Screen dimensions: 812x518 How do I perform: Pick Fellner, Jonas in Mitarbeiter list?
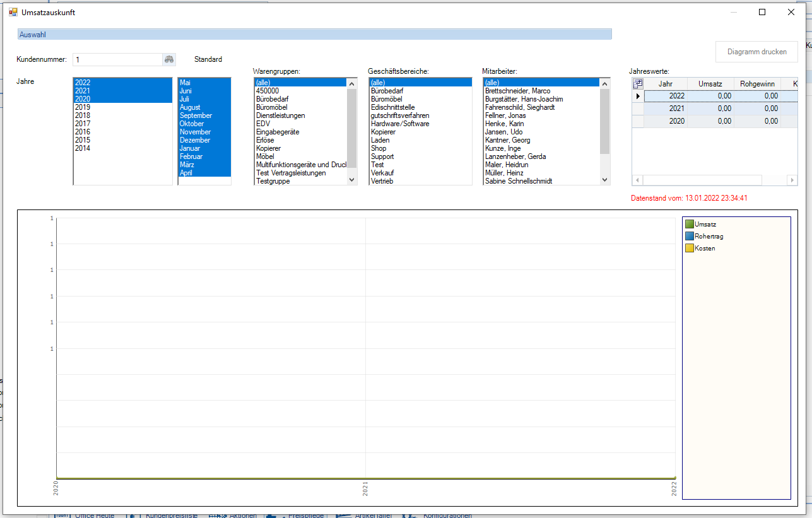pos(505,115)
